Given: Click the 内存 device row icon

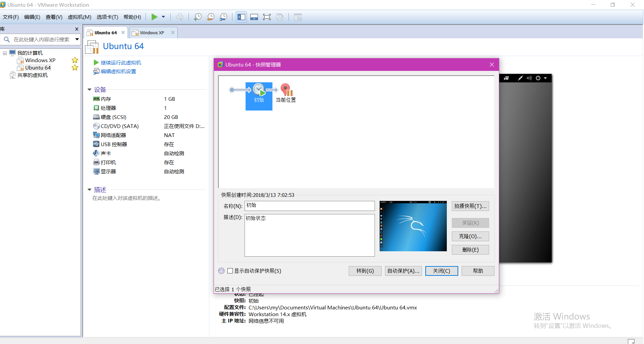Looking at the screenshot, I should coord(96,99).
